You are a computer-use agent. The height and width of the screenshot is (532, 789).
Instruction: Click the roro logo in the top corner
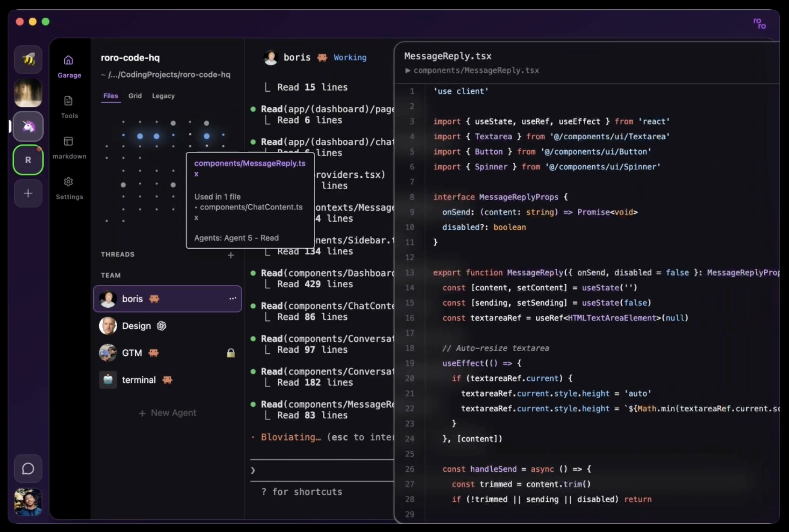tap(759, 23)
